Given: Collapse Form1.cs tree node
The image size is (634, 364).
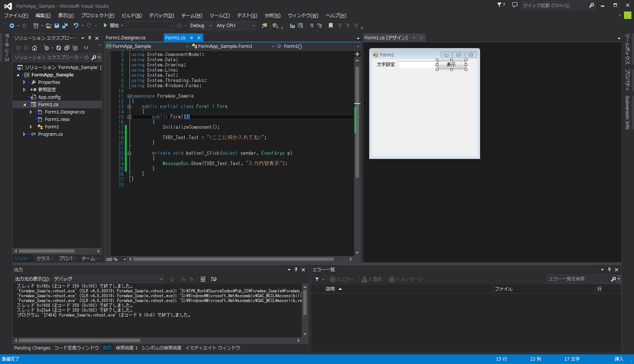Looking at the screenshot, I should click(24, 105).
